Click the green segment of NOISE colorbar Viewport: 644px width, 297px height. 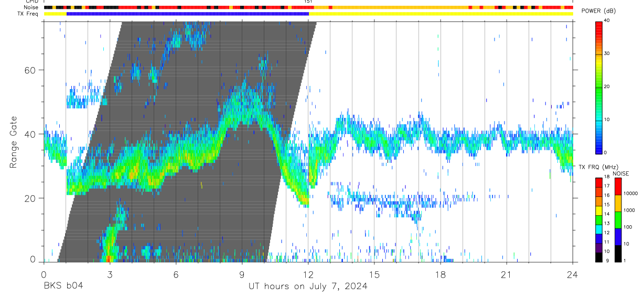pyautogui.click(x=618, y=219)
